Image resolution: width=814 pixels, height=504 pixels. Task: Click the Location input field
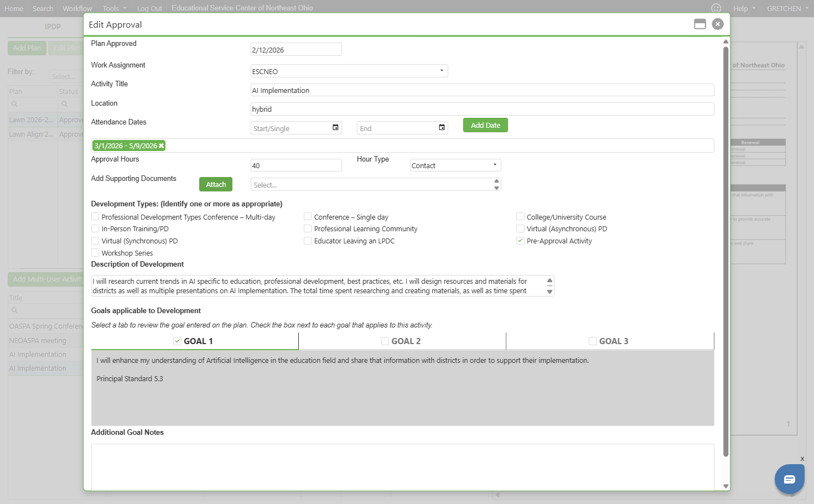click(482, 109)
